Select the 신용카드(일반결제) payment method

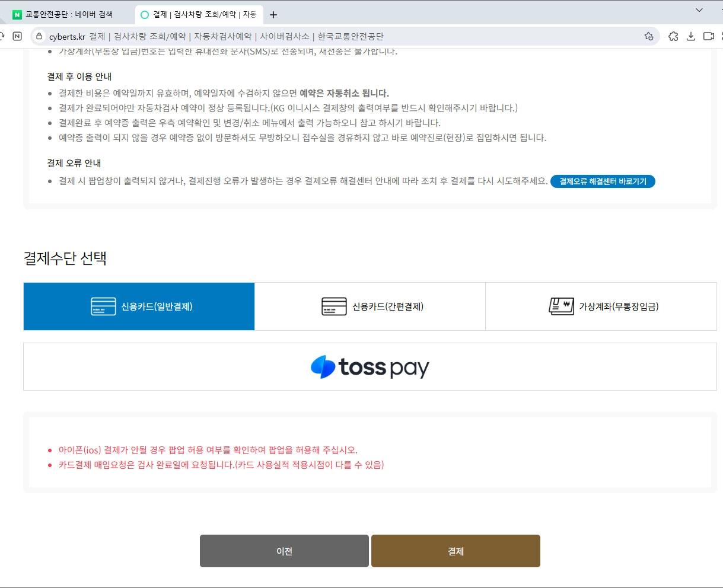pyautogui.click(x=139, y=306)
